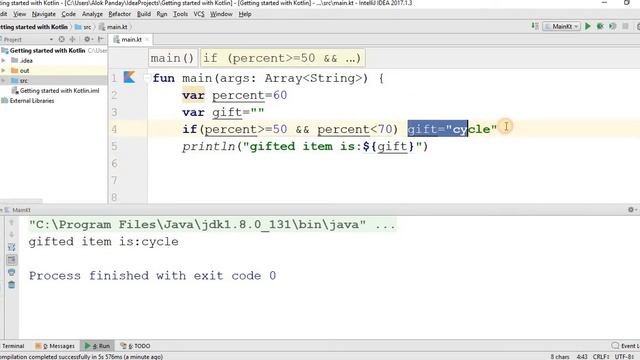Open the View menu
The width and height of the screenshot is (640, 360).
(19, 14)
